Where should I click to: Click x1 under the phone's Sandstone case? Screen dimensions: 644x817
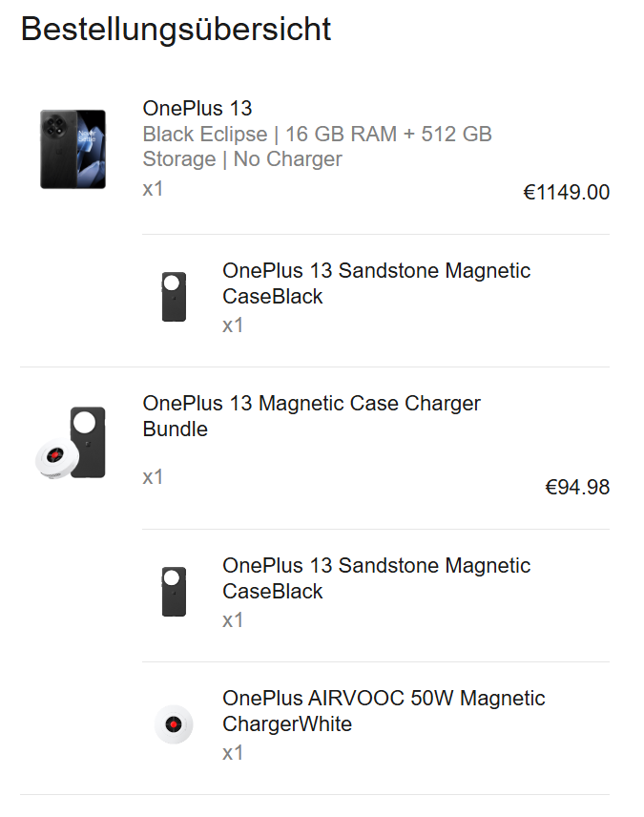[233, 325]
